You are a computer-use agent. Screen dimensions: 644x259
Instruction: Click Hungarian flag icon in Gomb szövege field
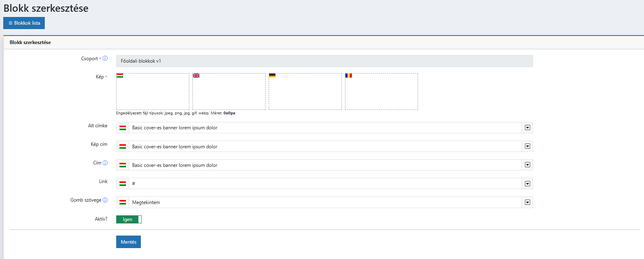point(123,202)
